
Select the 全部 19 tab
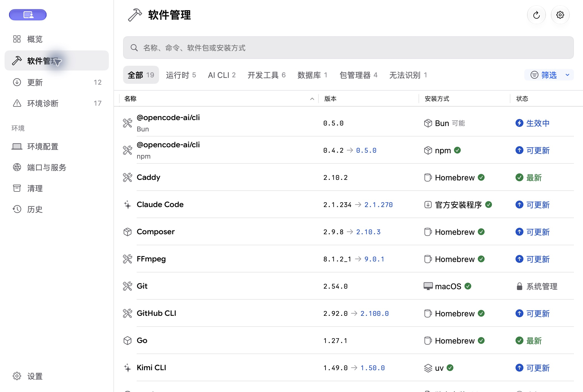[x=141, y=75]
